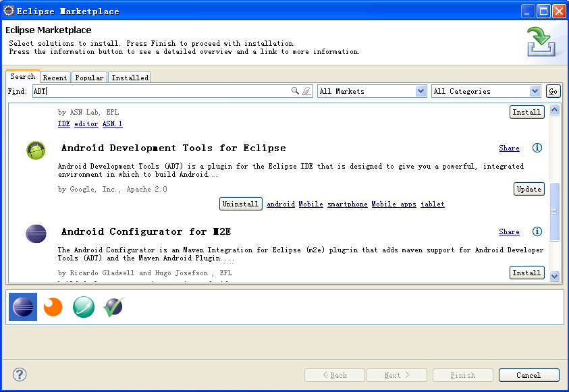Share Android Development Tools for Eclipse
This screenshot has width=569, height=392.
(x=509, y=148)
